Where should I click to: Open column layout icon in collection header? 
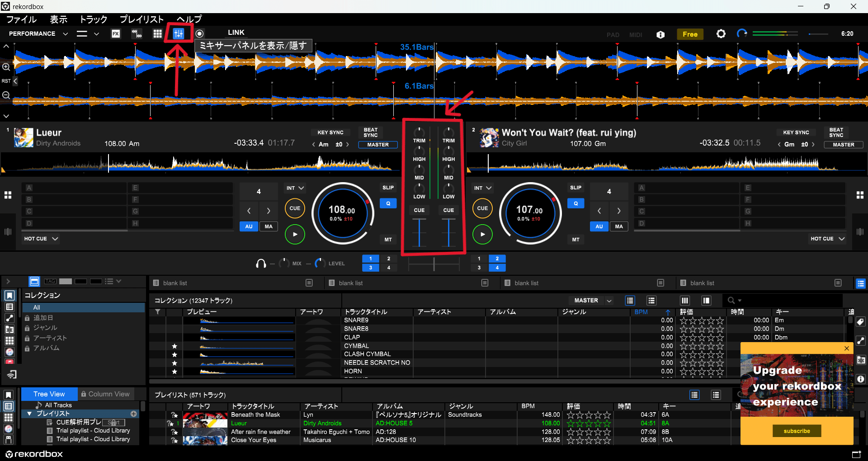tap(685, 301)
